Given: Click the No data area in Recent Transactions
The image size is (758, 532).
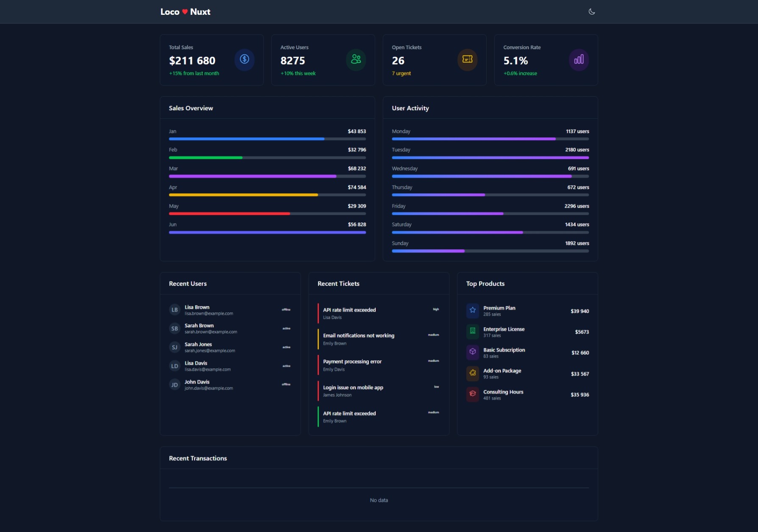Looking at the screenshot, I should 379,500.
